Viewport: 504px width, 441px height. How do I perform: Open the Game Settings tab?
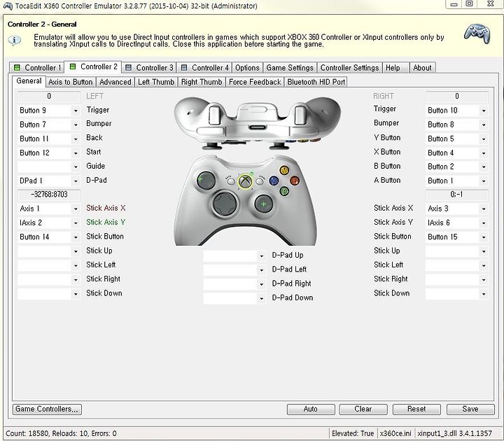(290, 67)
